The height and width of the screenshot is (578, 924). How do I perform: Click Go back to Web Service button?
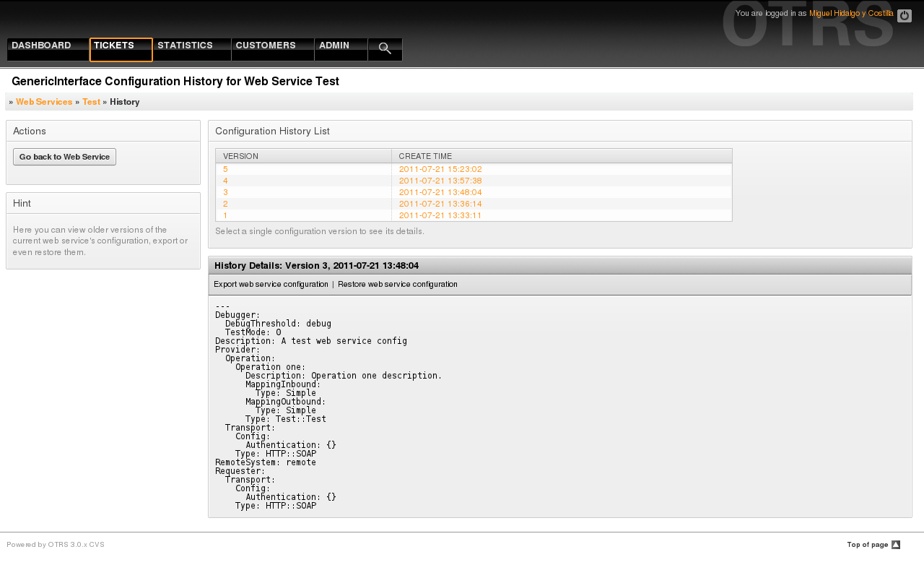click(x=64, y=157)
